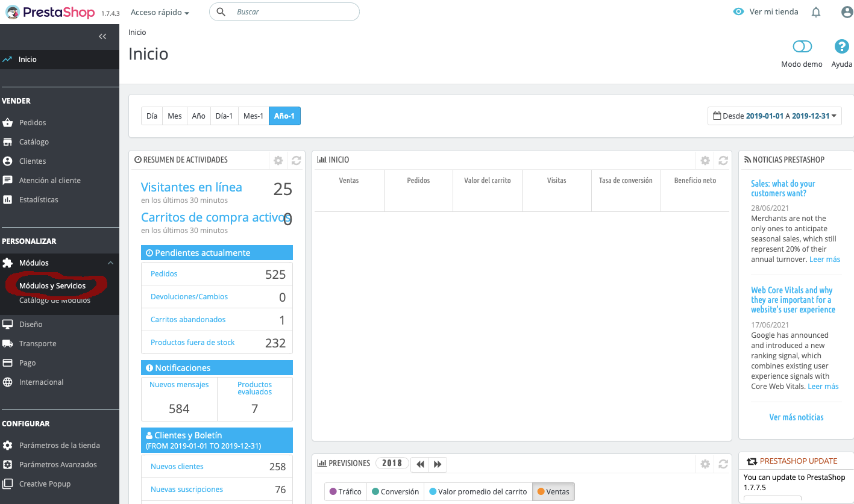Viewport: 854px width, 504px height.
Task: Collapse the Módulos sidebar section
Action: click(x=110, y=263)
